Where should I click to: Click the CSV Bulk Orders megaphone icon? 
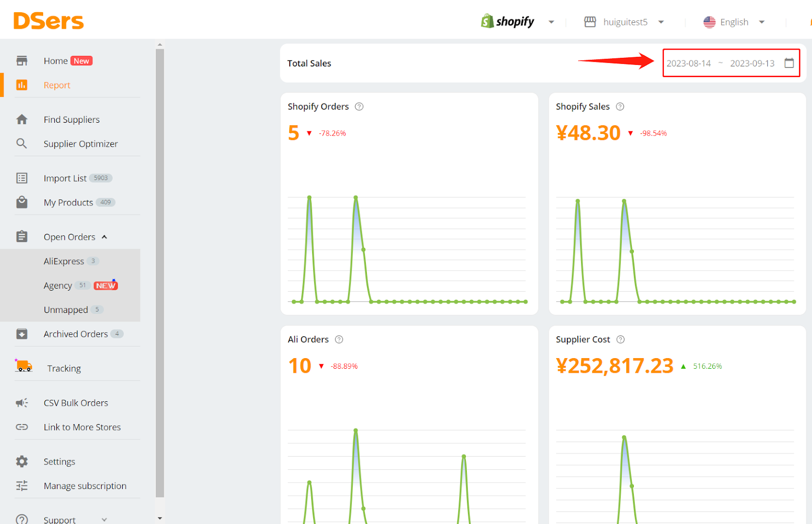tap(22, 403)
